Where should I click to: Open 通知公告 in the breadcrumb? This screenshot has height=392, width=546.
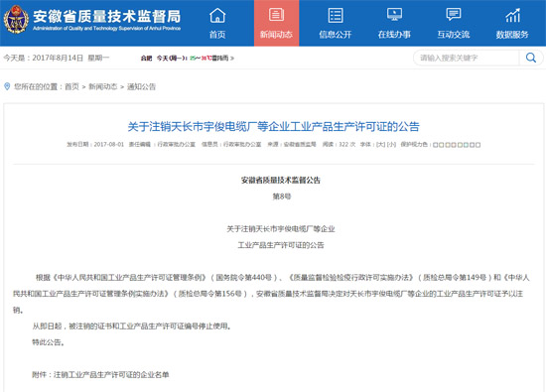point(141,86)
